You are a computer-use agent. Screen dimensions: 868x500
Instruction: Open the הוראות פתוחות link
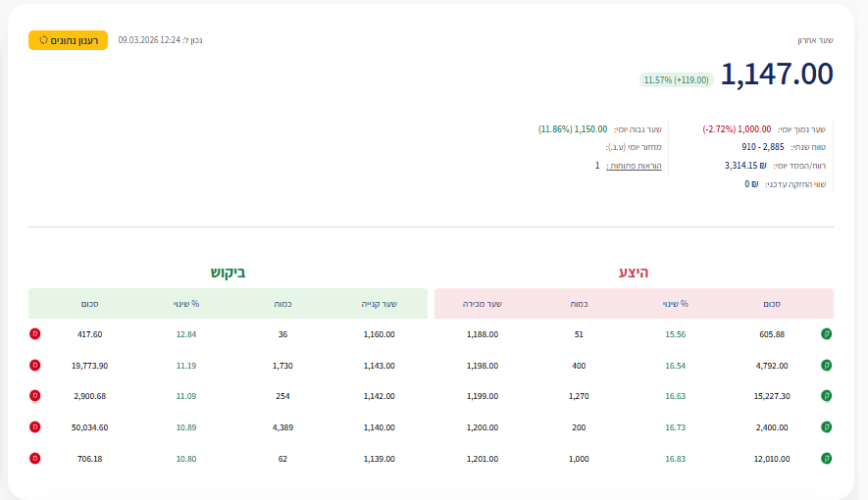[x=638, y=166]
